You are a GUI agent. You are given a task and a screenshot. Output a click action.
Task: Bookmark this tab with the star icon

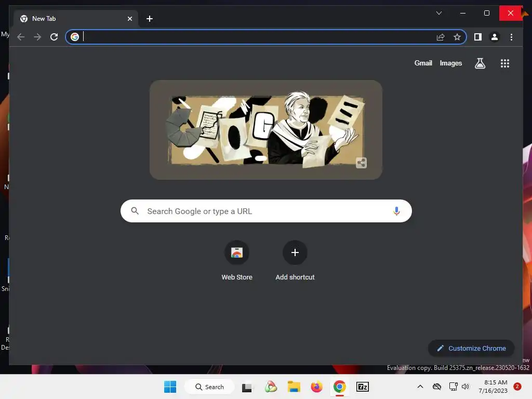[x=457, y=37]
